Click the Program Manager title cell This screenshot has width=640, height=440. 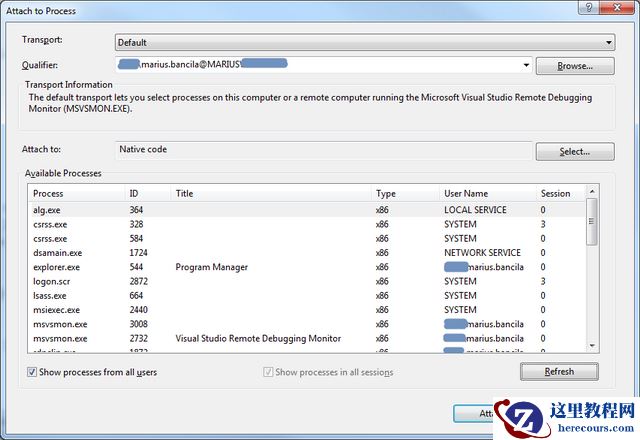[x=211, y=267]
